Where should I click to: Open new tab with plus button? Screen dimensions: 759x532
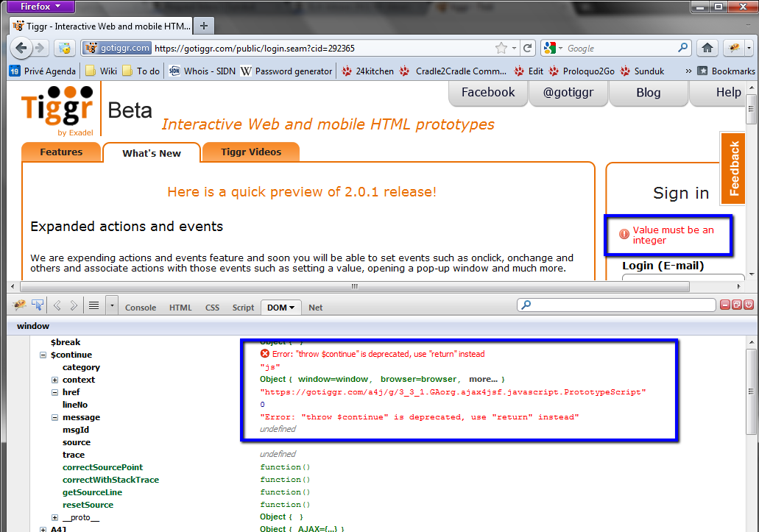coord(204,26)
